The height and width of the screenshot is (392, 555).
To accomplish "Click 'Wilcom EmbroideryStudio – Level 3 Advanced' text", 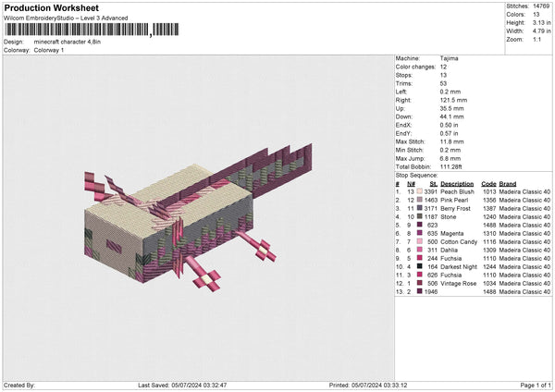I will point(66,18).
